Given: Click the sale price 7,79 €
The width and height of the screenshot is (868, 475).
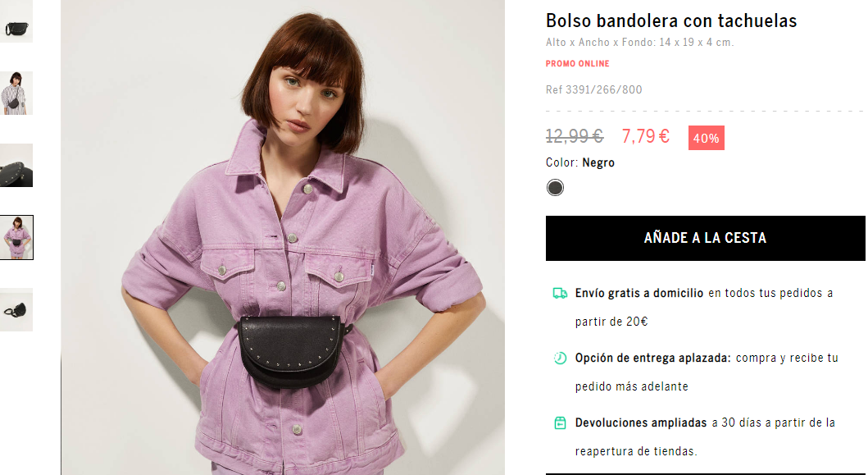Looking at the screenshot, I should 645,136.
